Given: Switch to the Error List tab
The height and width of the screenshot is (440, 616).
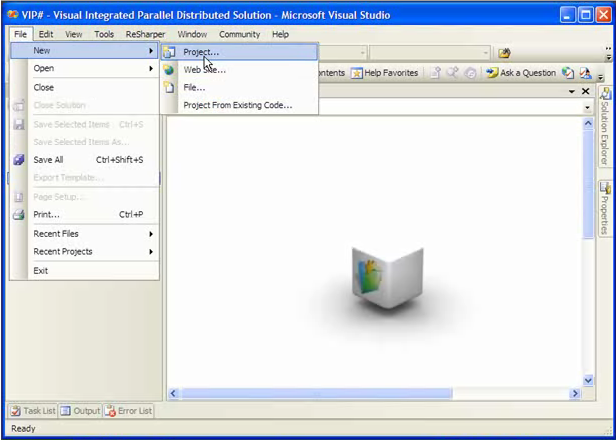Looking at the screenshot, I should point(128,411).
